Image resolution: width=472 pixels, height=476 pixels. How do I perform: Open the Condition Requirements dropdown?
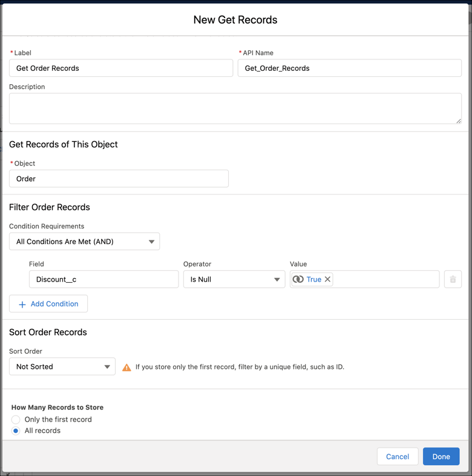click(84, 242)
